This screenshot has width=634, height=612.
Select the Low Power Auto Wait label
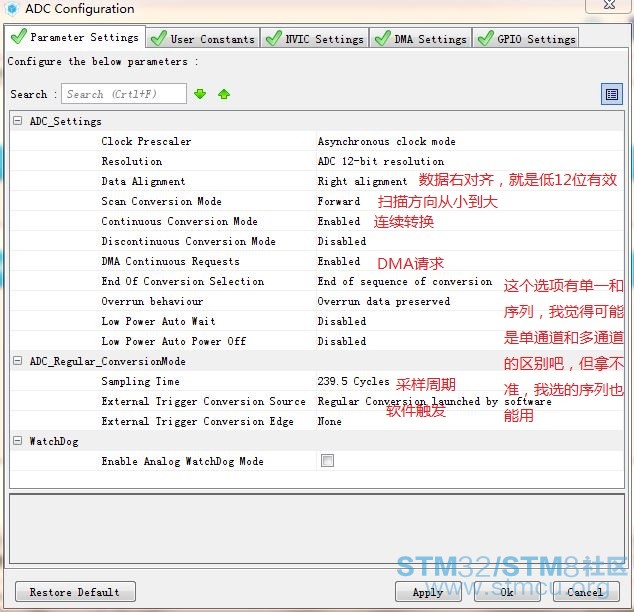tap(158, 321)
